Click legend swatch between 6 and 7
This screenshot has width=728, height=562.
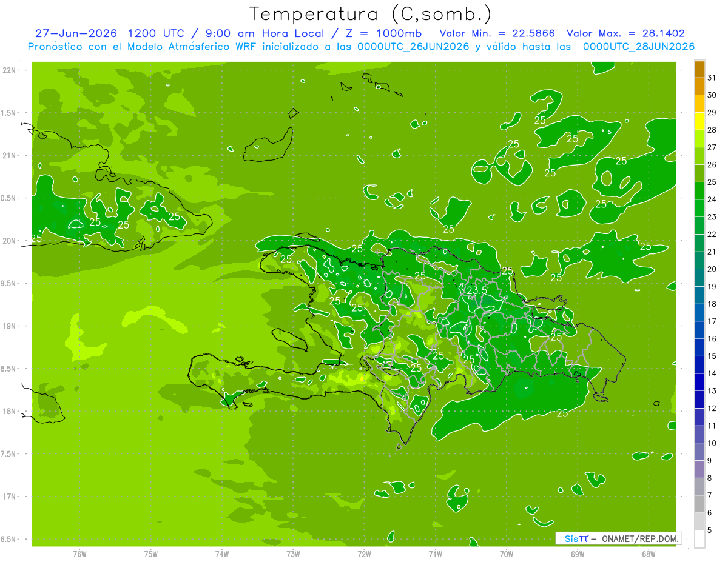699,504
